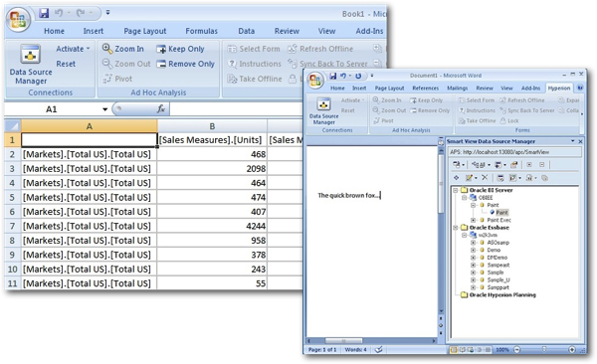
Task: Click Lock in Word Forms group
Action: click(x=509, y=120)
